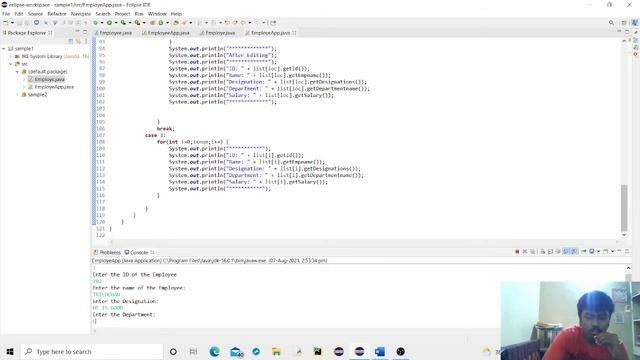Open the Mail app from the taskbar
Viewport: 640px width, 360px height.
tap(236, 351)
